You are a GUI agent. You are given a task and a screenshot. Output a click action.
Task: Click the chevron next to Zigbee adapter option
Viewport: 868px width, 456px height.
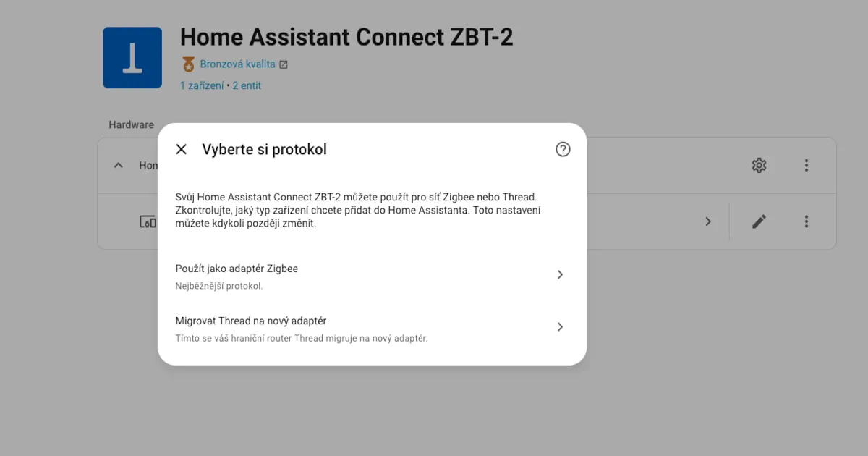point(560,275)
